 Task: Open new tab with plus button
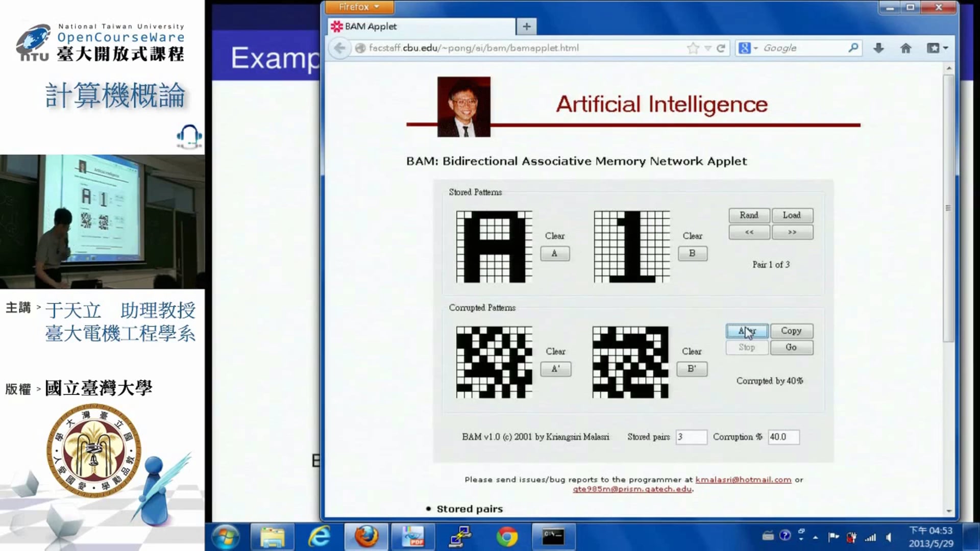coord(526,27)
